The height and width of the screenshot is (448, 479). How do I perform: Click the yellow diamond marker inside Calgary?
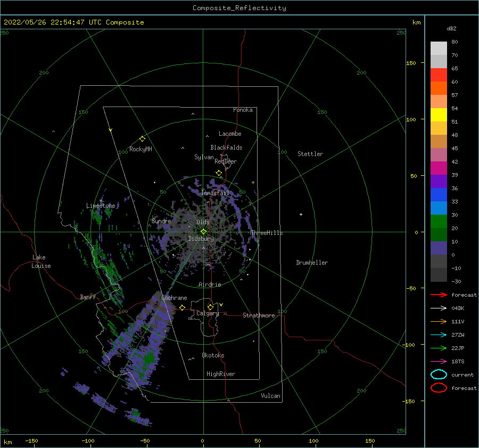coord(210,307)
